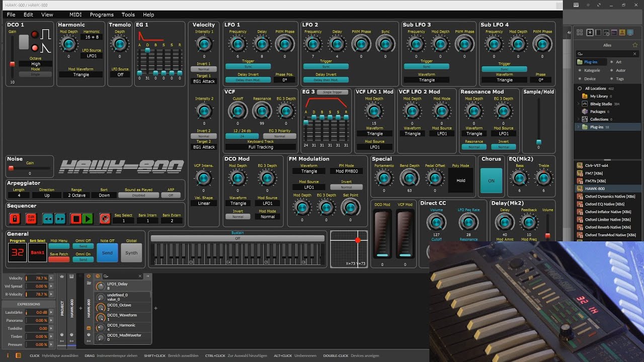The width and height of the screenshot is (644, 362).
Task: Click the Omni Off Send button
Action: pyautogui.click(x=83, y=246)
